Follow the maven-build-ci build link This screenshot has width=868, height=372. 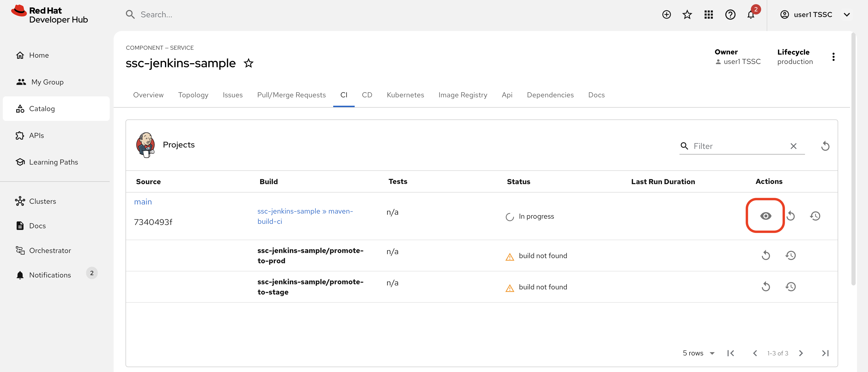coord(305,216)
